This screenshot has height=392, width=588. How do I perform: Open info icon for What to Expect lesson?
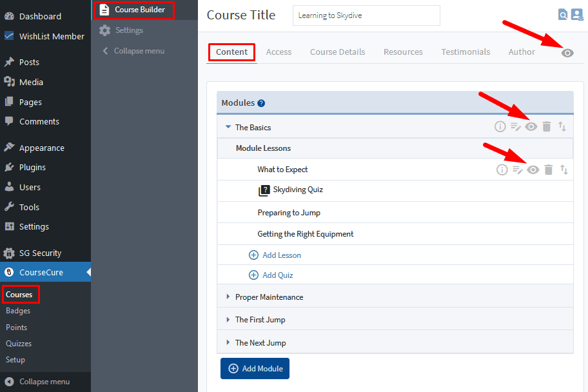click(502, 170)
